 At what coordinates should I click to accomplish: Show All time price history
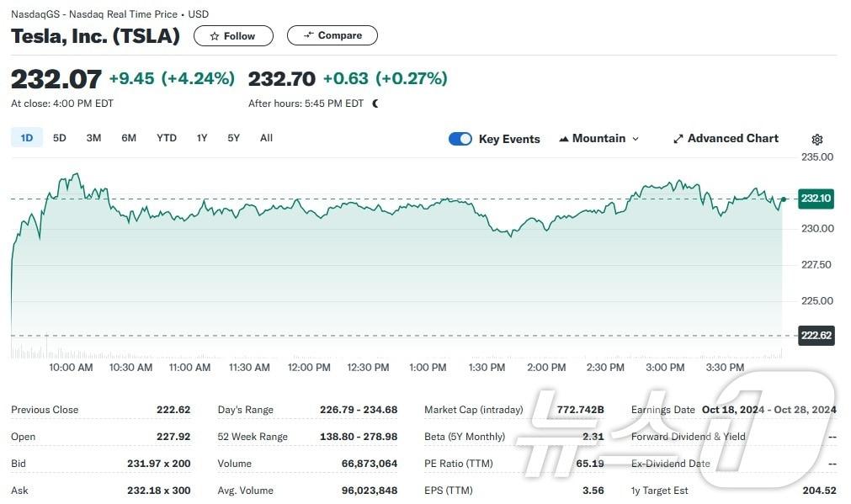click(266, 138)
